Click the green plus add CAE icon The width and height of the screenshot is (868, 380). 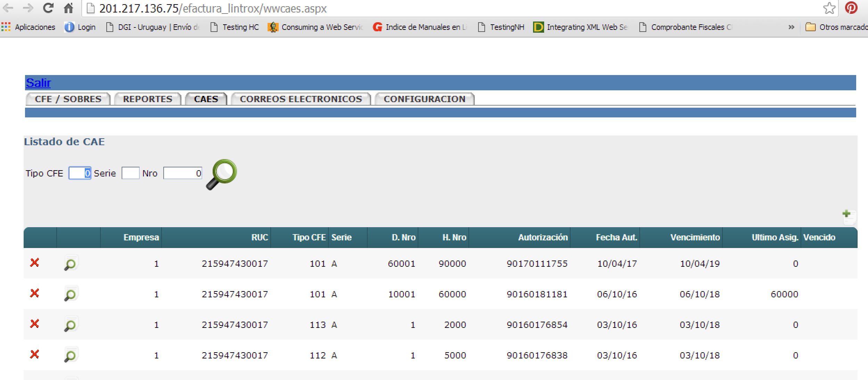(x=848, y=216)
